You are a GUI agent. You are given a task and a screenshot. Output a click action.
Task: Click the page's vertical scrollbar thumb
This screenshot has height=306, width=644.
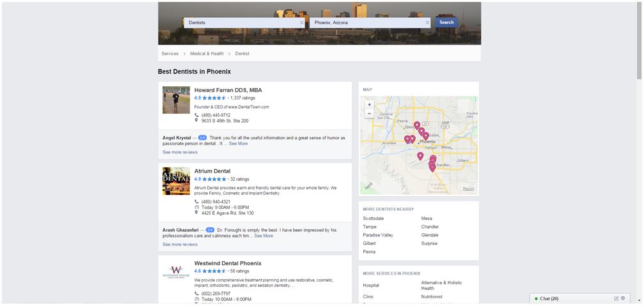pyautogui.click(x=639, y=40)
